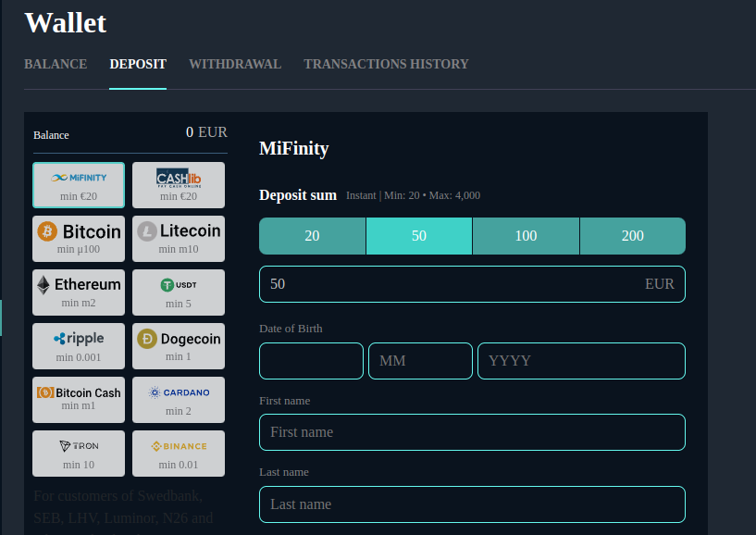Open the Balance tab
Screen dimensions: 756x535
[x=56, y=65]
